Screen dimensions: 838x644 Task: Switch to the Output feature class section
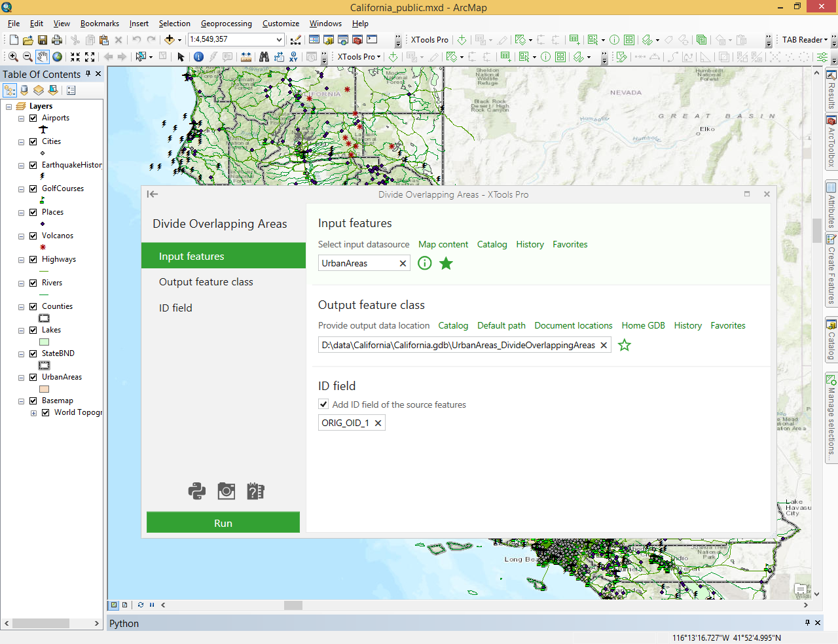click(x=206, y=282)
